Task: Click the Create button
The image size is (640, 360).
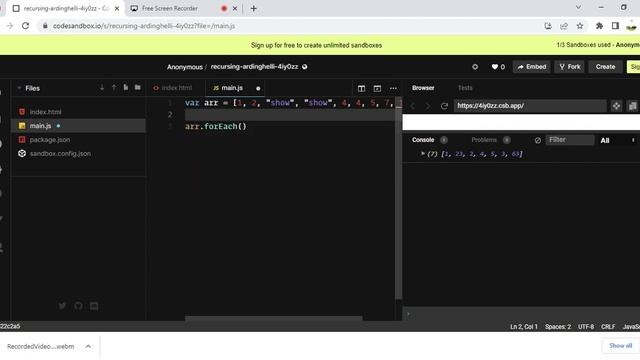Action: point(605,67)
